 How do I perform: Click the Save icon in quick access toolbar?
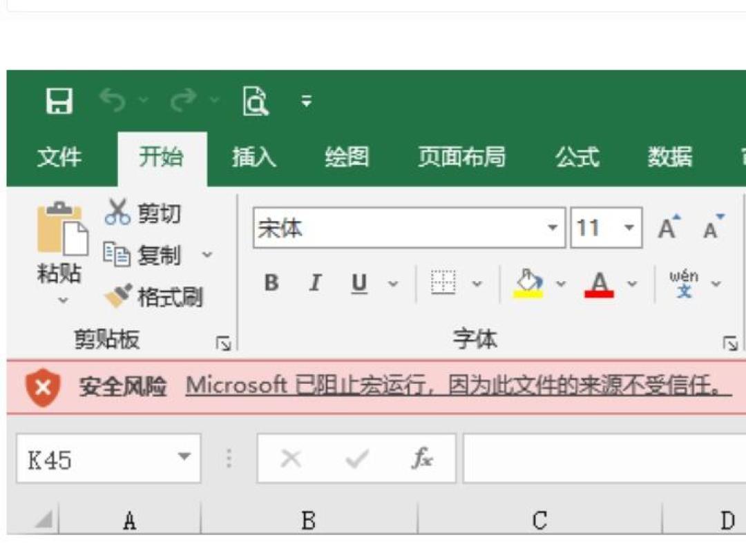point(59,101)
